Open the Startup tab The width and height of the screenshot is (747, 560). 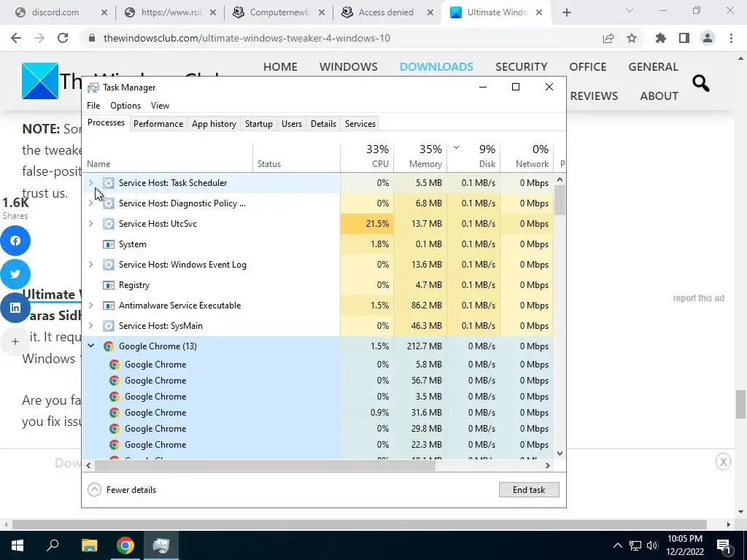pos(259,124)
